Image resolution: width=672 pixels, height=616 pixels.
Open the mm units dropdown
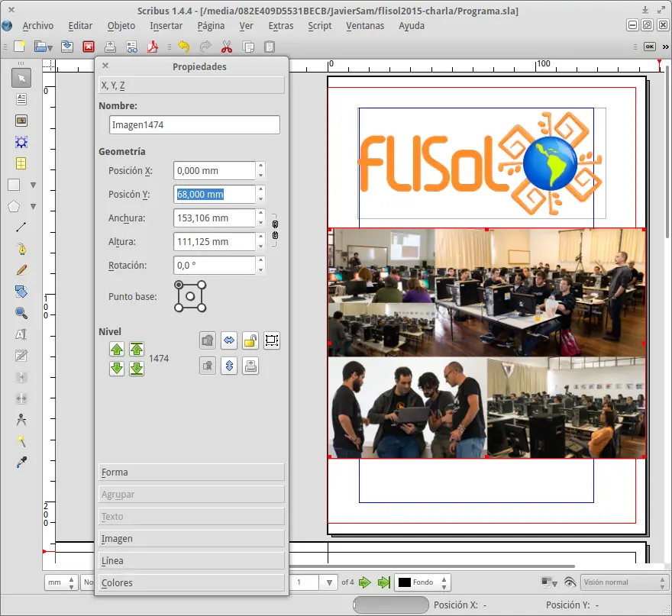61,582
